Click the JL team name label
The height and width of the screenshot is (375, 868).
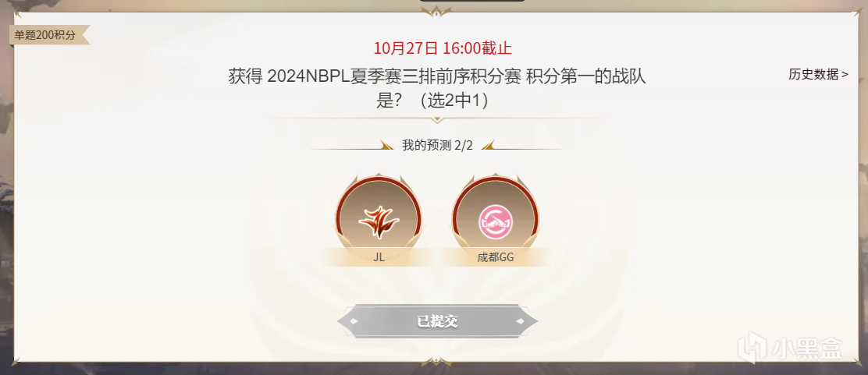pos(379,257)
